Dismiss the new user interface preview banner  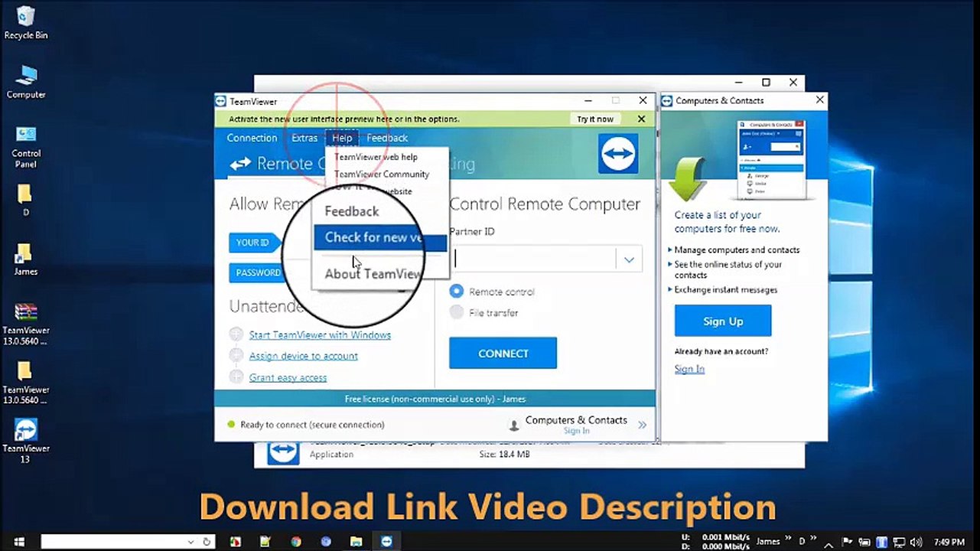click(x=641, y=119)
